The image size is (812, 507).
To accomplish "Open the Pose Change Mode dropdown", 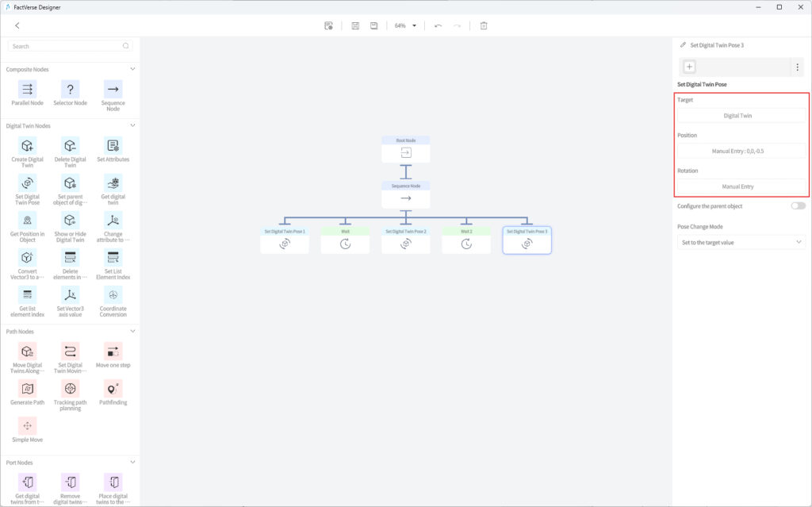I will click(741, 242).
